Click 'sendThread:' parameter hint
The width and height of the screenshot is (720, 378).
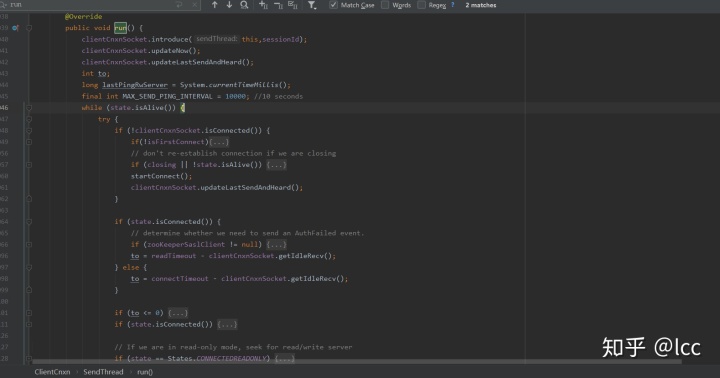pyautogui.click(x=217, y=39)
